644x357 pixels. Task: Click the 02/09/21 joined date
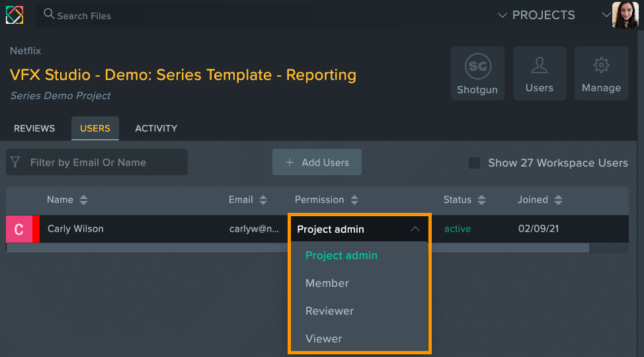[538, 229]
